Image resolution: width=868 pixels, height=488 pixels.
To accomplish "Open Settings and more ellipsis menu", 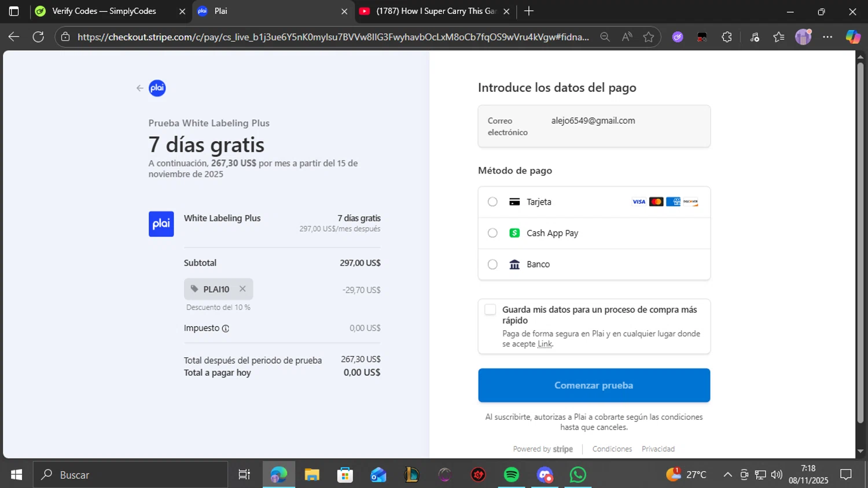I will click(827, 37).
